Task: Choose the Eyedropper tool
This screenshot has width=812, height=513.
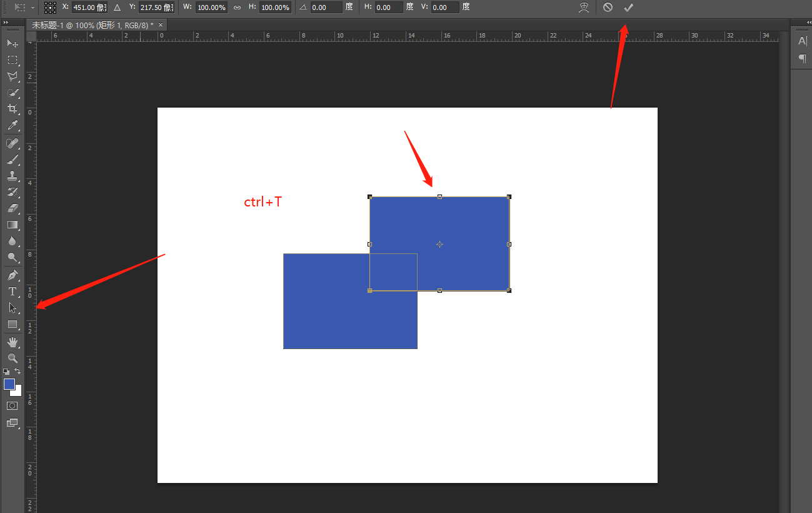Action: click(x=12, y=126)
